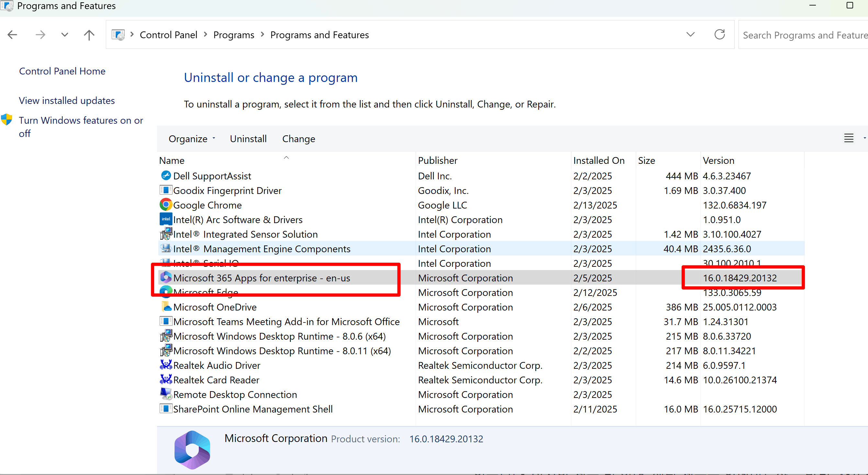The image size is (868, 475).
Task: Click product version value in details pane
Action: (x=446, y=439)
